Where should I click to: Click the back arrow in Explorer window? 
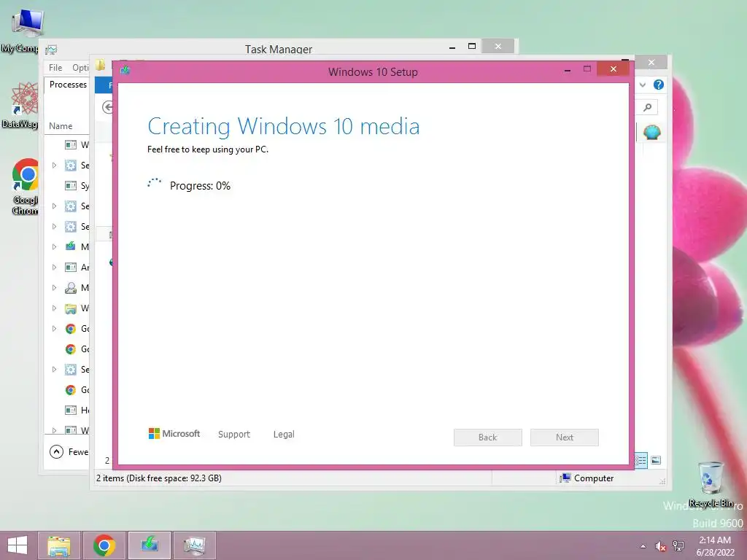pos(108,108)
